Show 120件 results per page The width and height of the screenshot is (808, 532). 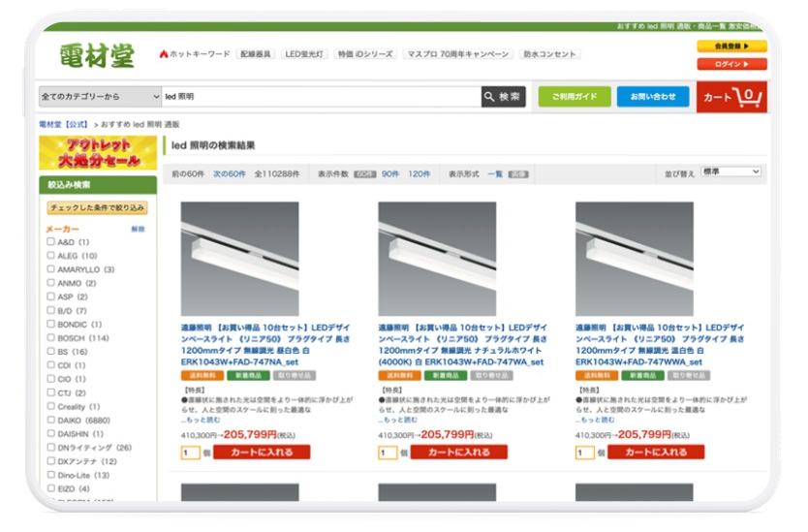(x=419, y=173)
